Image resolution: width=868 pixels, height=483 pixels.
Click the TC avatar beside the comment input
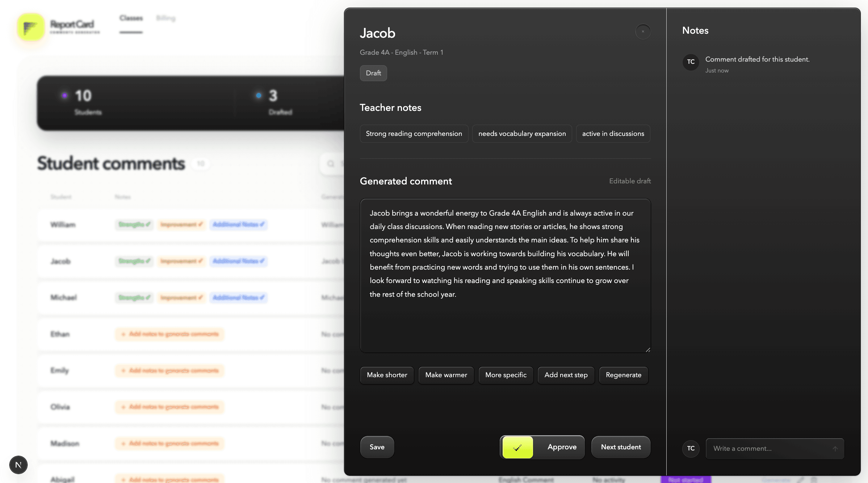pos(691,449)
